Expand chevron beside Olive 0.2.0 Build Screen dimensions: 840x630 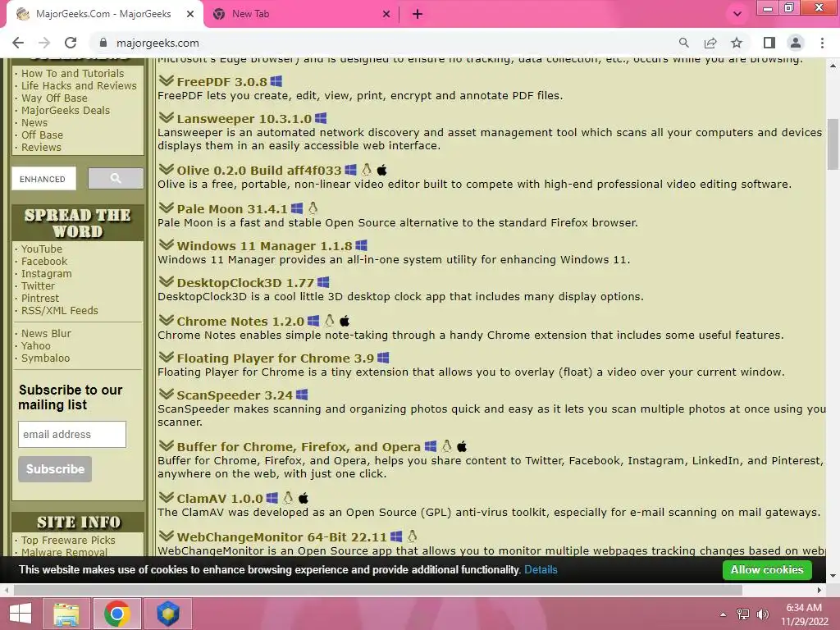coord(166,170)
